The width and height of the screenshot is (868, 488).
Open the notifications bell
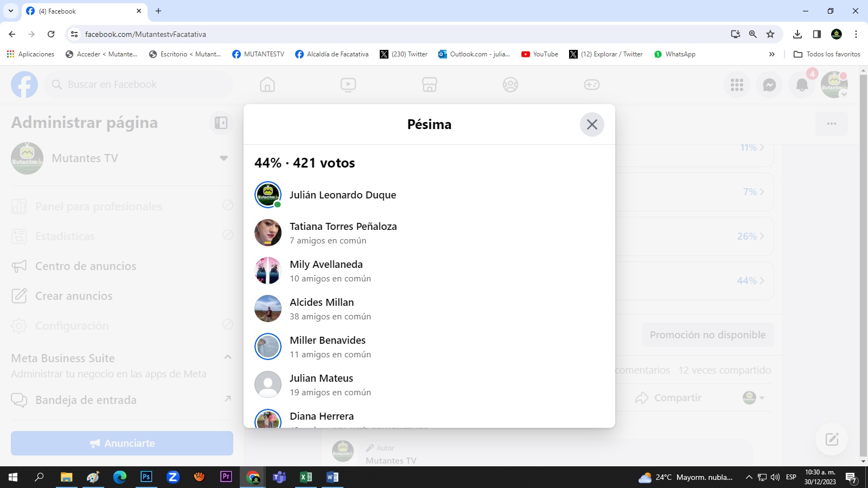click(802, 85)
